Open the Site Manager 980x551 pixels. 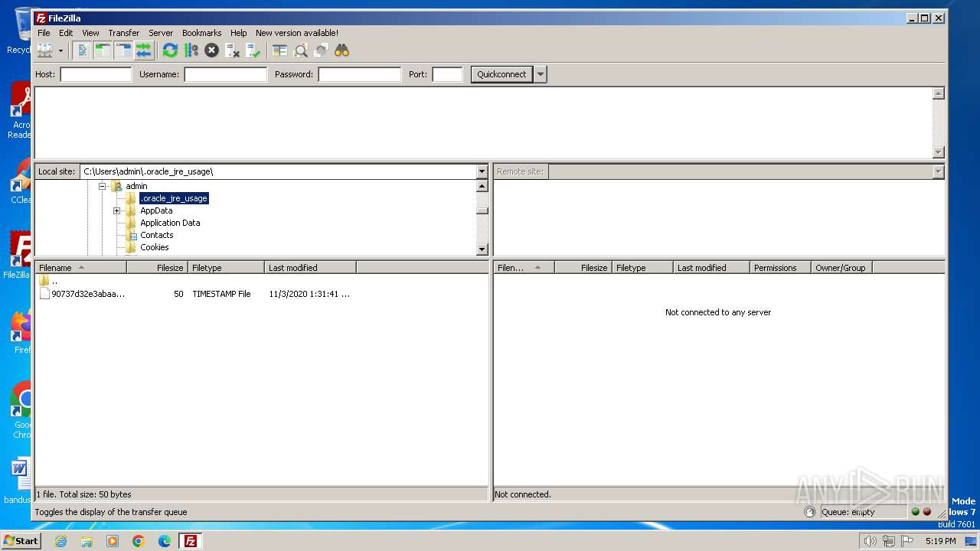(x=45, y=51)
